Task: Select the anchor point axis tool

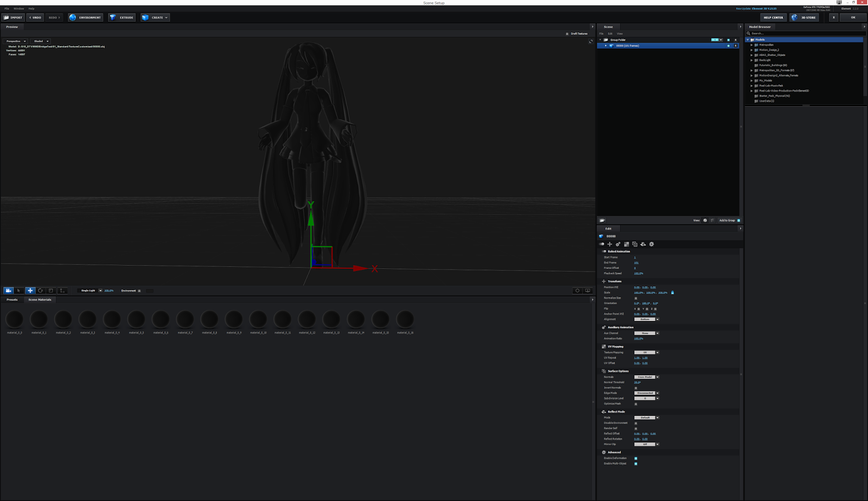Action: click(62, 291)
